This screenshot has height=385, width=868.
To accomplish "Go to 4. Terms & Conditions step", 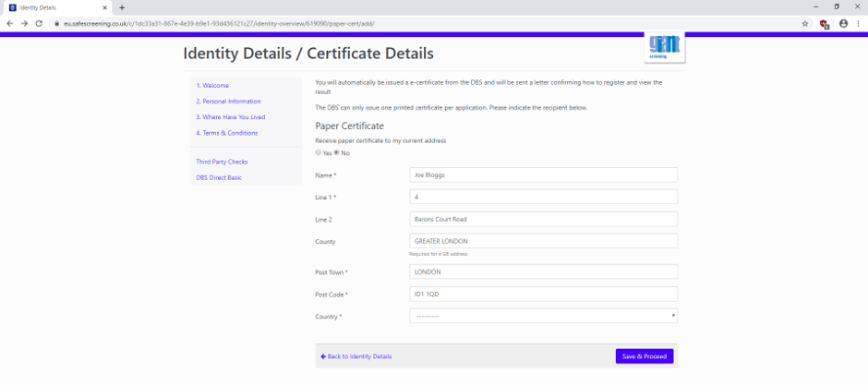I will click(x=227, y=133).
